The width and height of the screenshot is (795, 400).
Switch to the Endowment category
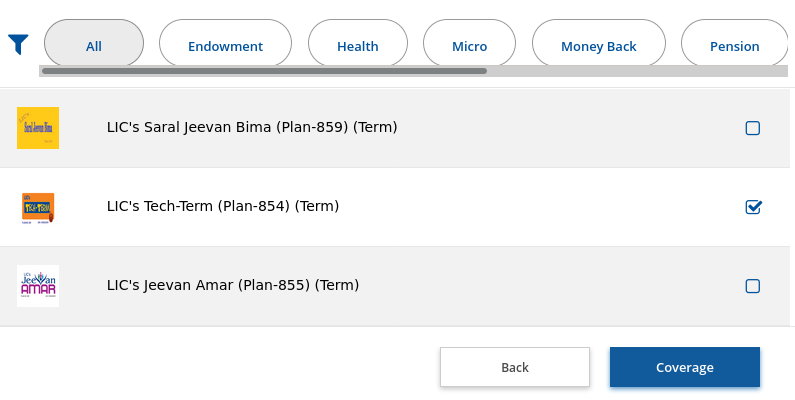click(225, 44)
